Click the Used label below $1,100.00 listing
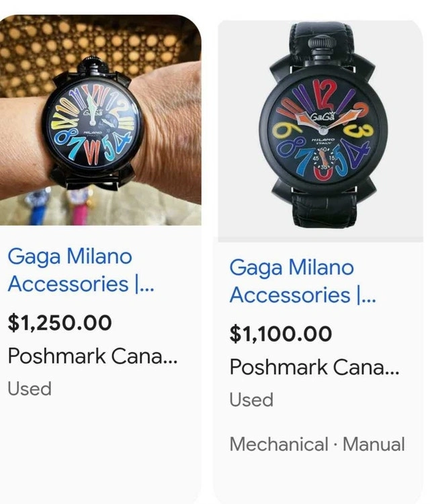 pyautogui.click(x=251, y=400)
